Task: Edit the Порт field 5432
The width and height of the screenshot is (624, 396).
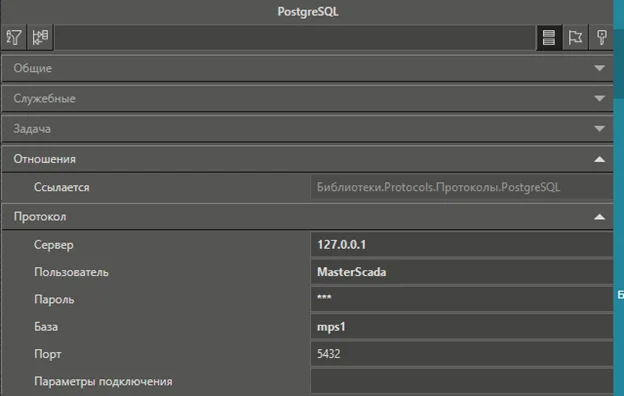Action: click(462, 354)
